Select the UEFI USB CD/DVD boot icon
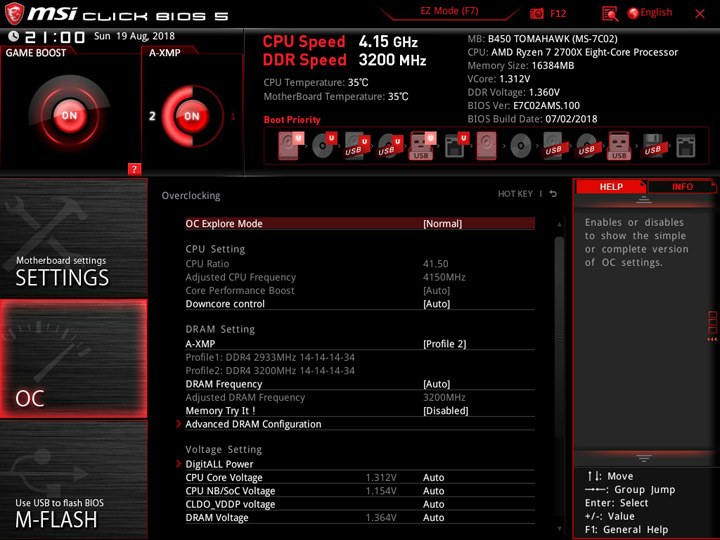Image resolution: width=720 pixels, height=540 pixels. [x=390, y=146]
